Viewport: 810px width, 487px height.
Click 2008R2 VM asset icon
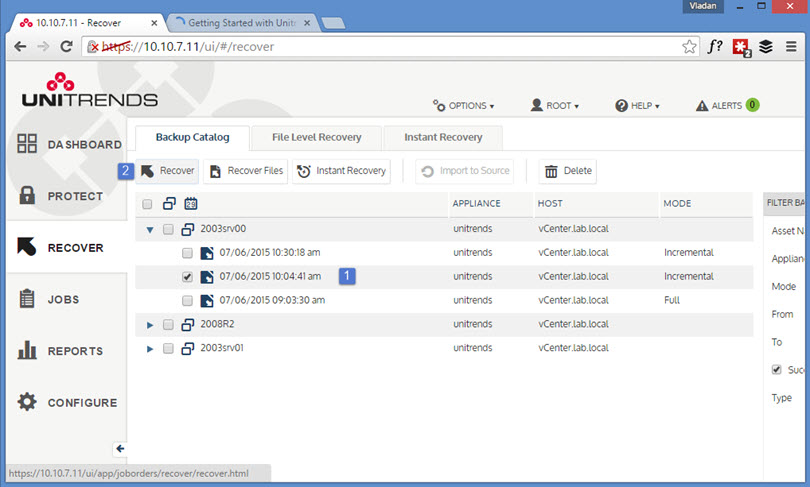tap(188, 324)
